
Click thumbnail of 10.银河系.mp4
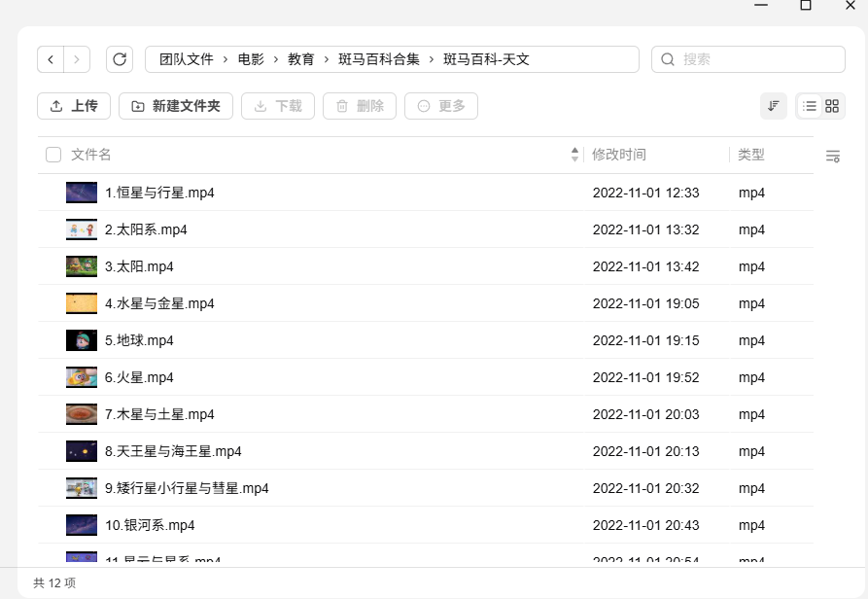[x=82, y=525]
